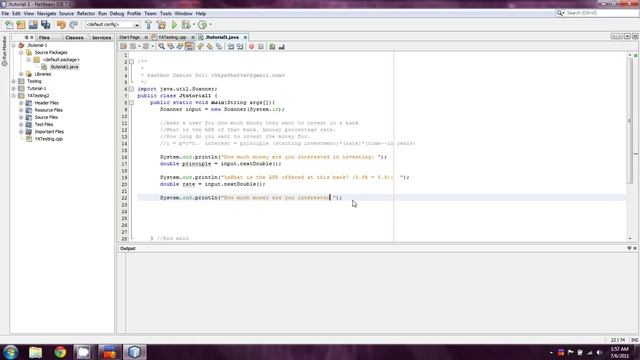Click editor Find Next Occurrence icon

pyautogui.click(x=180, y=47)
